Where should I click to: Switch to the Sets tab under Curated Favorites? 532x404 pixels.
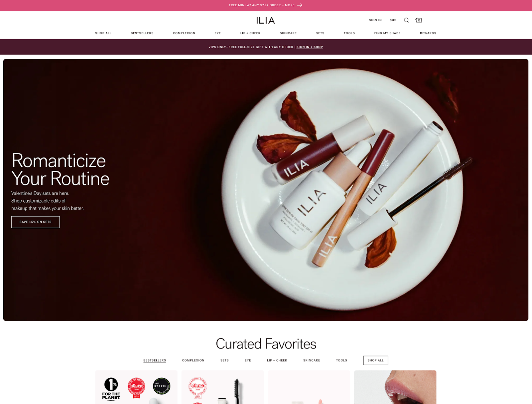coord(224,360)
